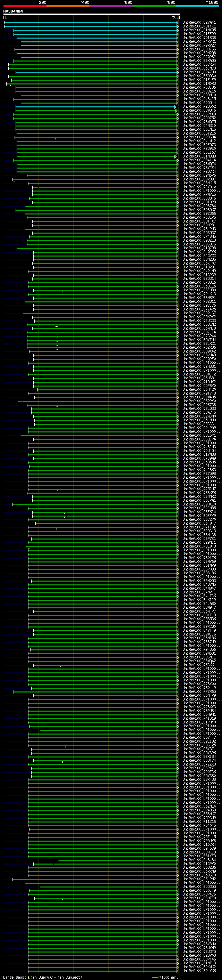
Task: Open hit UniRef100_P06738
Action: [199, 405]
